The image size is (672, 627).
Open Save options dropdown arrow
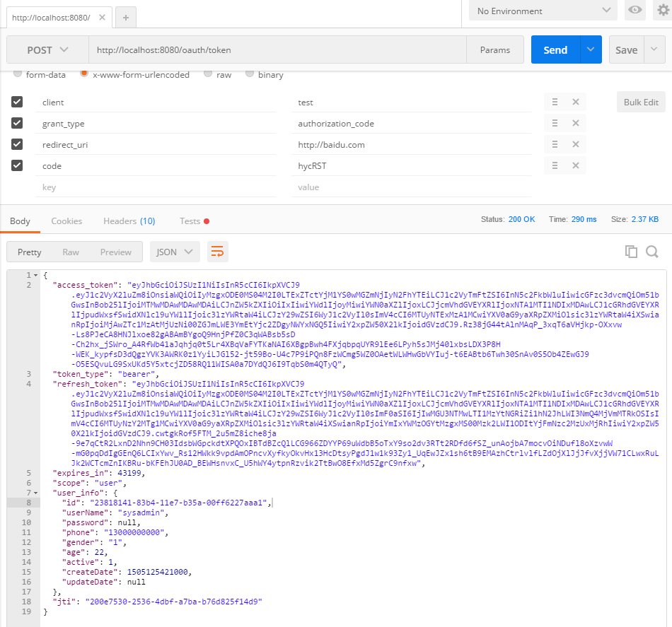(654, 49)
